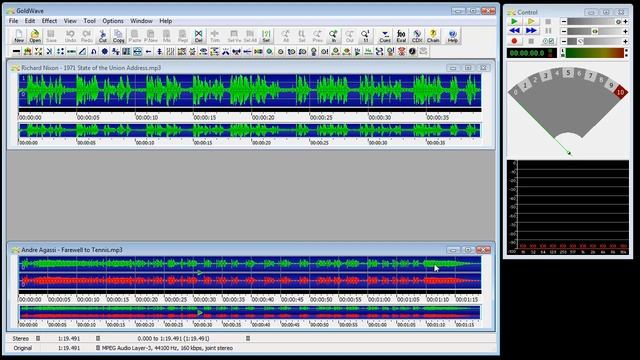
Task: Open the Eval expression evaluator icon
Action: click(401, 36)
